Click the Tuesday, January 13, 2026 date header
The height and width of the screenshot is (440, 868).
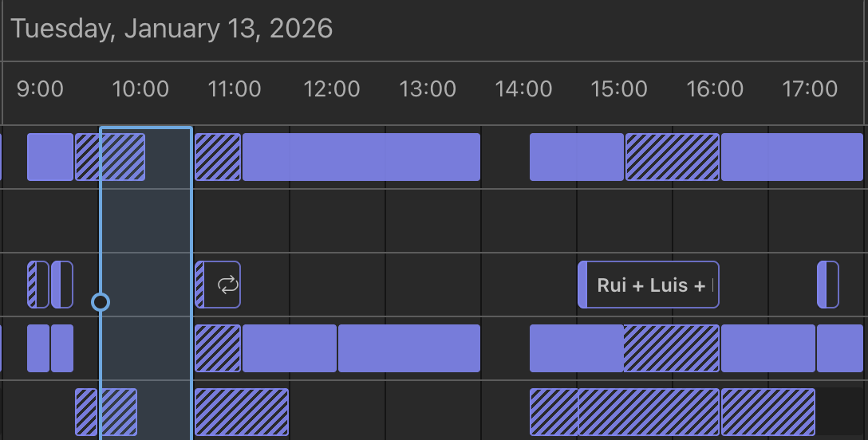tap(172, 29)
